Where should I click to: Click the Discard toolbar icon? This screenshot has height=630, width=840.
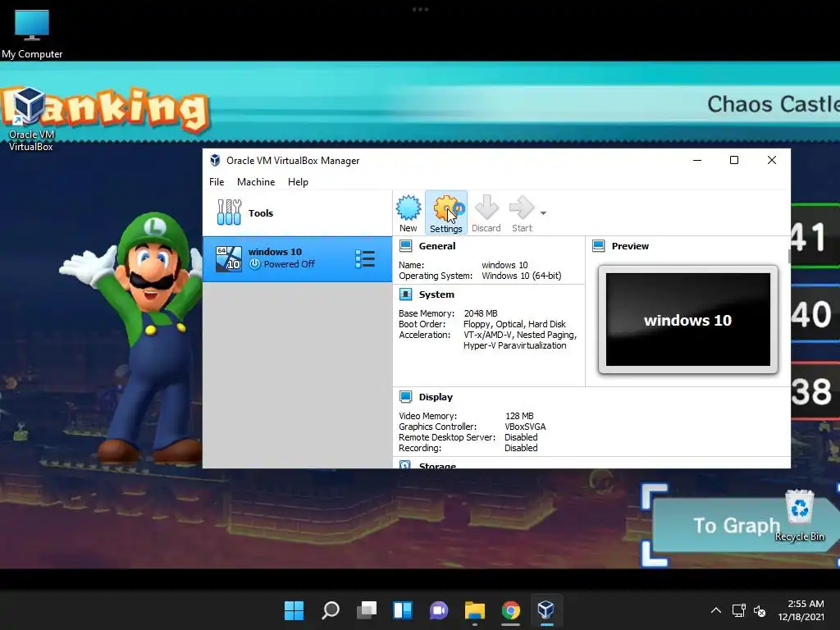tap(486, 212)
